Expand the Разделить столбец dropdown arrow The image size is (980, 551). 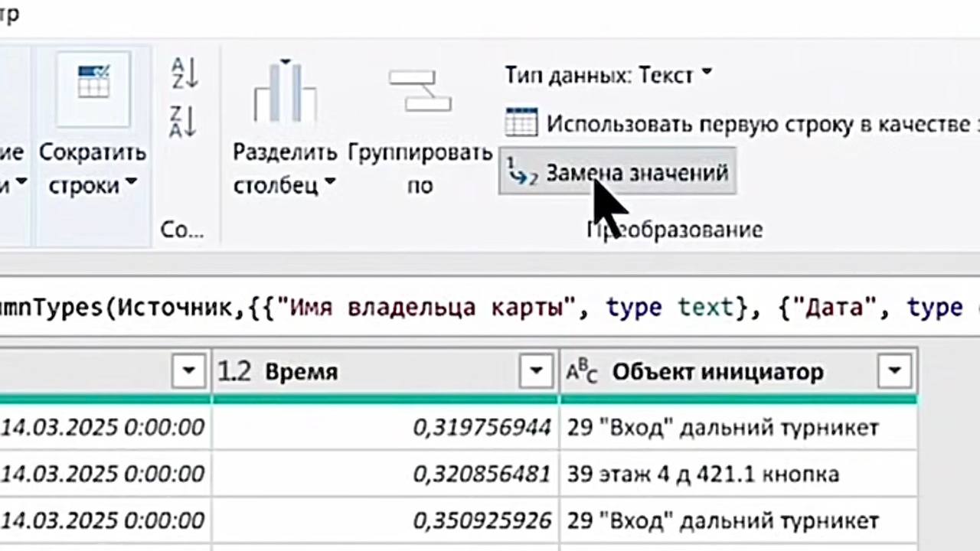pyautogui.click(x=330, y=184)
